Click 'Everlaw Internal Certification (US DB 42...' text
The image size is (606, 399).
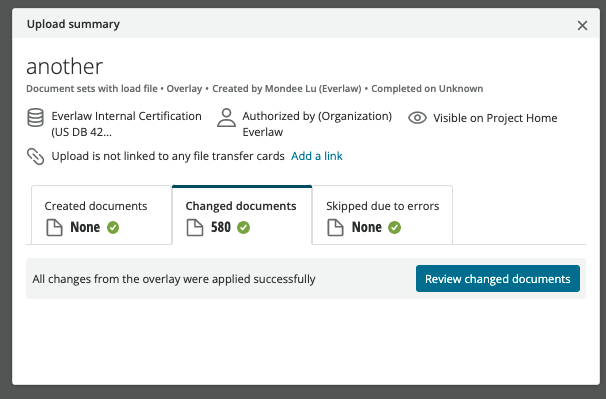(126, 124)
